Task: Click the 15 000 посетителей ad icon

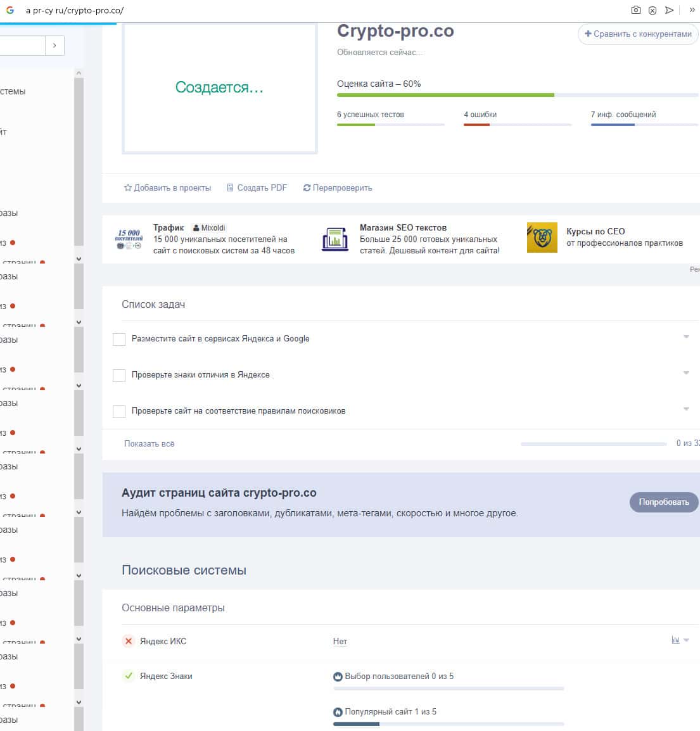Action: click(129, 239)
